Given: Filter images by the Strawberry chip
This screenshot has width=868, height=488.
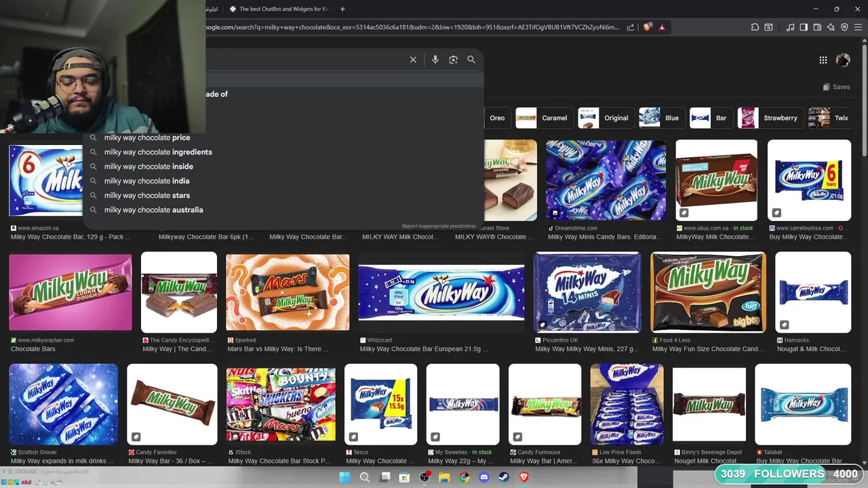Looking at the screenshot, I should 770,118.
